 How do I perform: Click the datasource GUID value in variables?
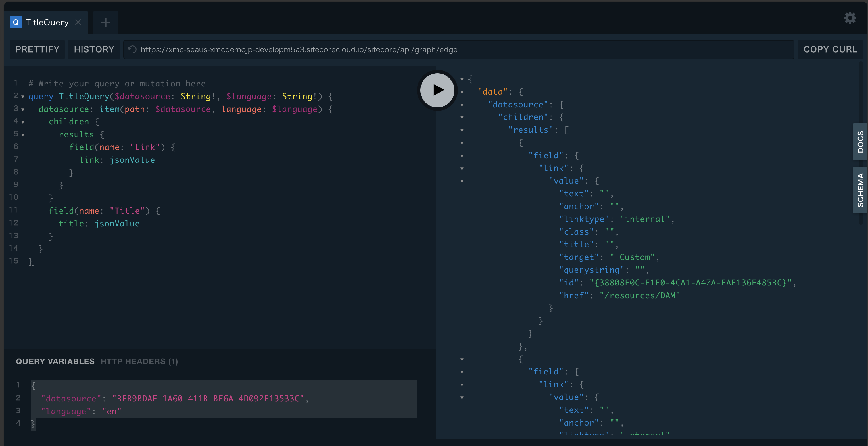tap(208, 399)
